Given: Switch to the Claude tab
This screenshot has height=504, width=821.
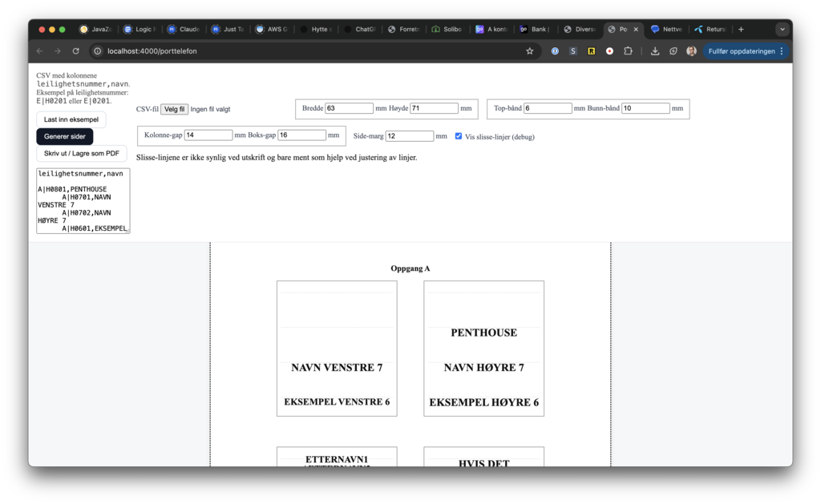Looking at the screenshot, I should tap(184, 30).
